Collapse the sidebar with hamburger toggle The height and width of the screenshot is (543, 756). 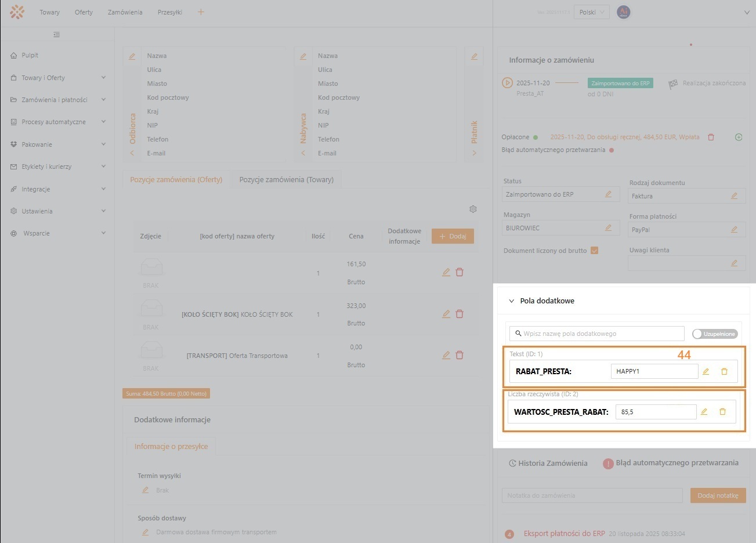click(56, 35)
